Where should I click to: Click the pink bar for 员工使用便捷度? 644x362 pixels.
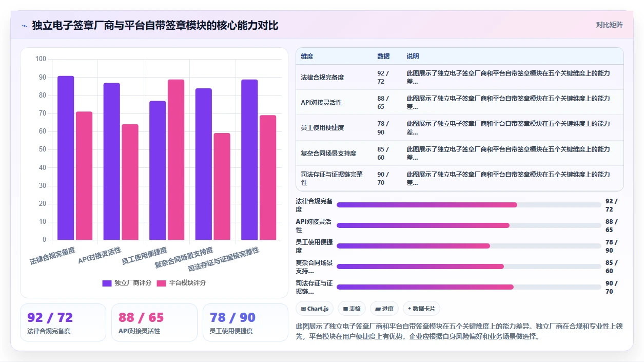[x=176, y=160]
